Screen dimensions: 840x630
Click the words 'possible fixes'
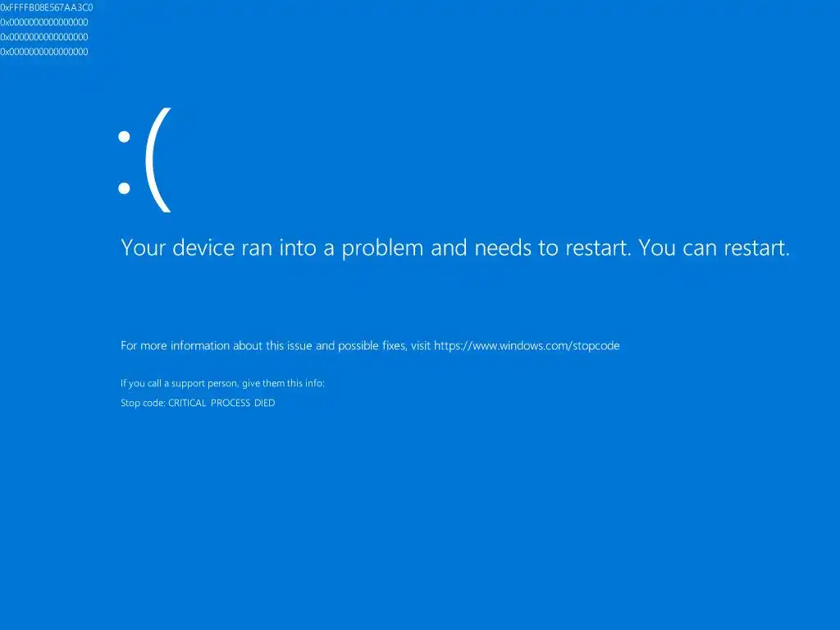pos(372,345)
